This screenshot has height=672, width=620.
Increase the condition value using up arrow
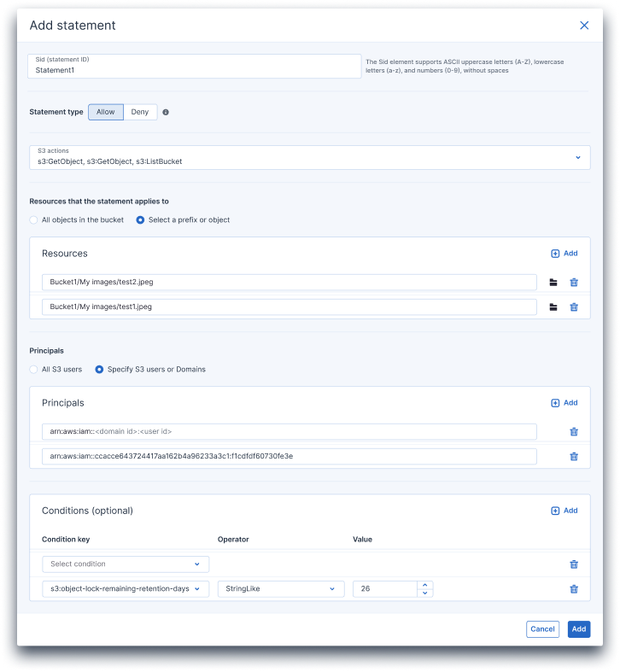click(x=425, y=585)
